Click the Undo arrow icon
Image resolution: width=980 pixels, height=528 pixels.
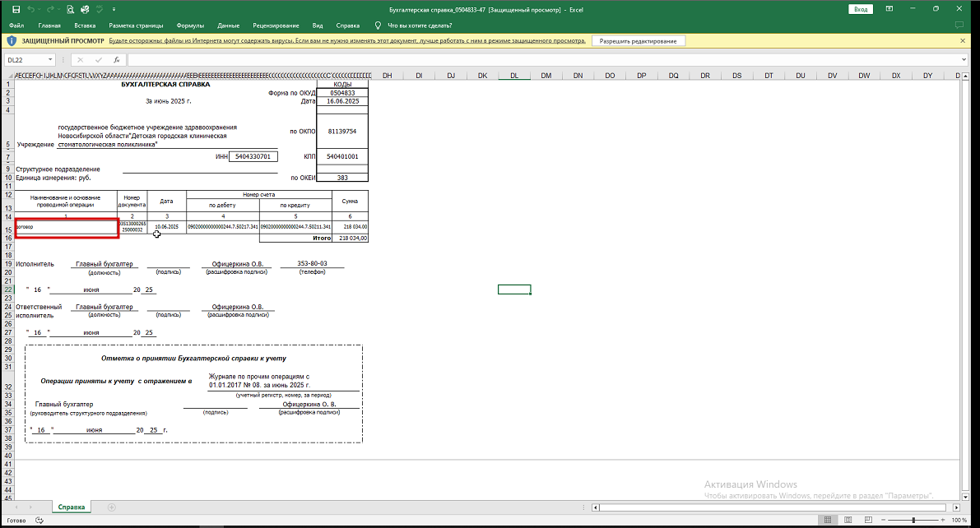[31, 9]
